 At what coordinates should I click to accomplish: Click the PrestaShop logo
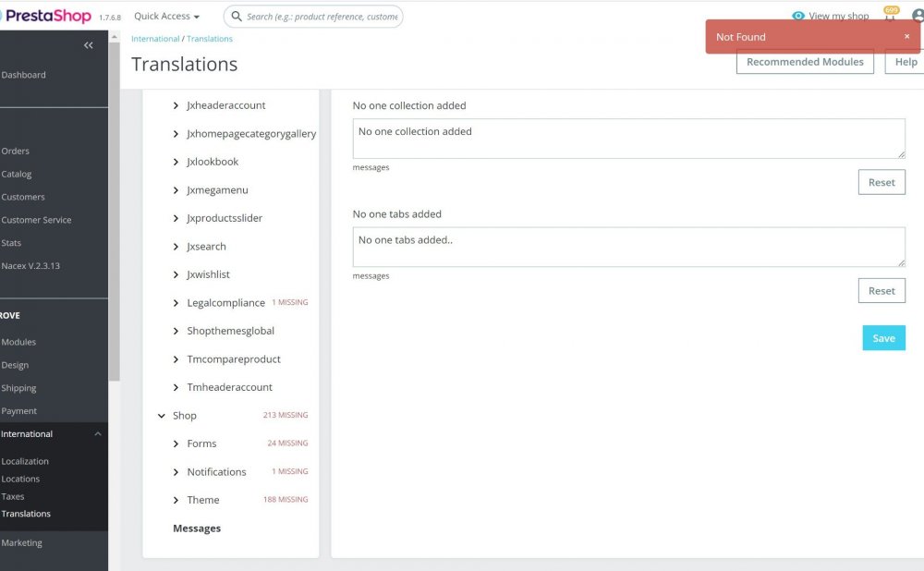coord(48,15)
